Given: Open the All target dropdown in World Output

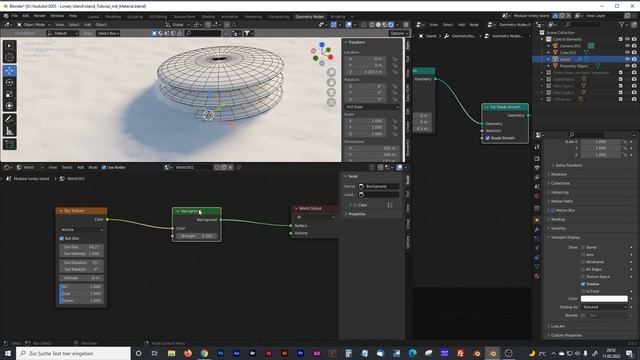Looking at the screenshot, I should (x=315, y=217).
